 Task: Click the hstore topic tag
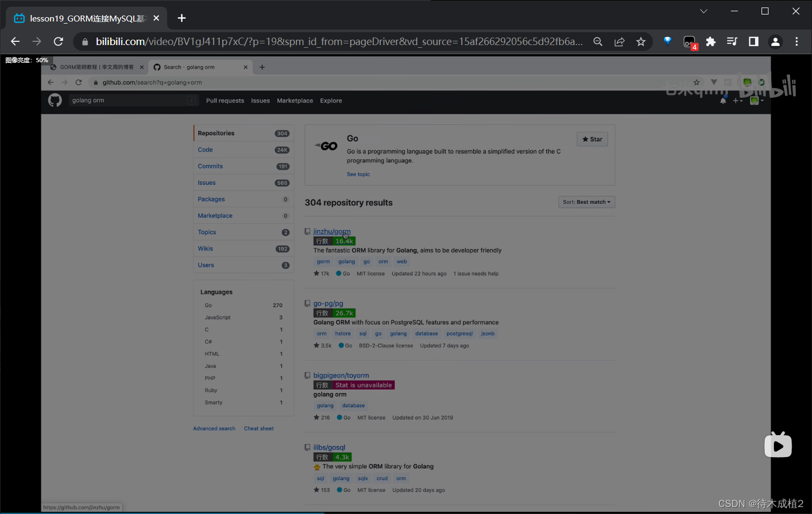[343, 334]
